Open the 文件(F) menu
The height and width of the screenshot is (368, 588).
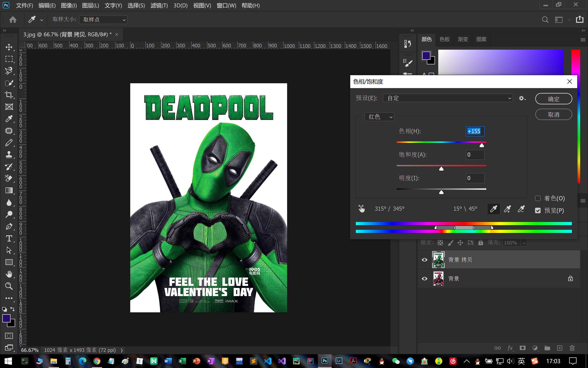click(x=25, y=5)
